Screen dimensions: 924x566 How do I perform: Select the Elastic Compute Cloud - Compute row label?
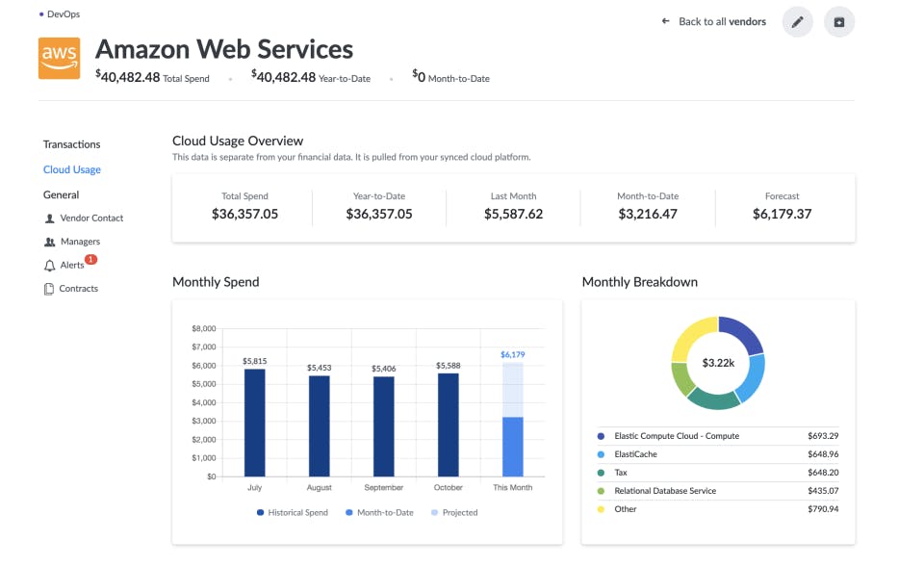point(677,436)
